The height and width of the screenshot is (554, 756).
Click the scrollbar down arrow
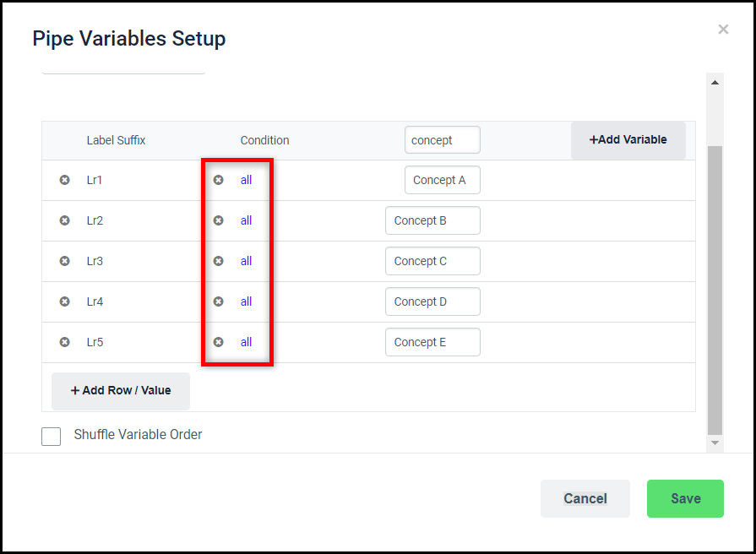click(x=715, y=443)
